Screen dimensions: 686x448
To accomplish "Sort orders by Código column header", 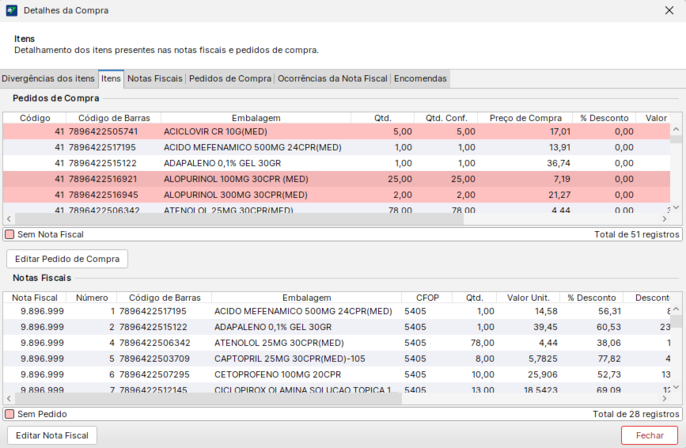I will point(35,118).
